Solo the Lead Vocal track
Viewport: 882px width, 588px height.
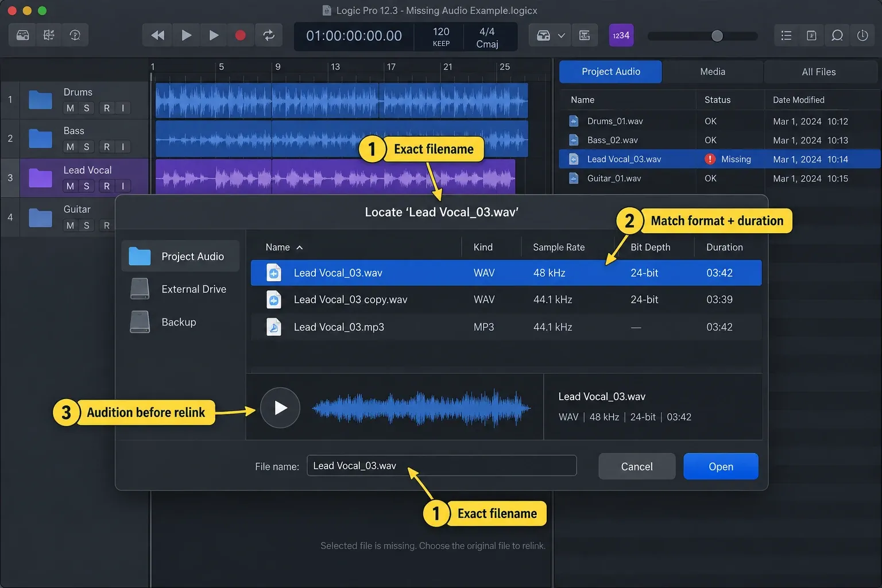click(x=87, y=186)
